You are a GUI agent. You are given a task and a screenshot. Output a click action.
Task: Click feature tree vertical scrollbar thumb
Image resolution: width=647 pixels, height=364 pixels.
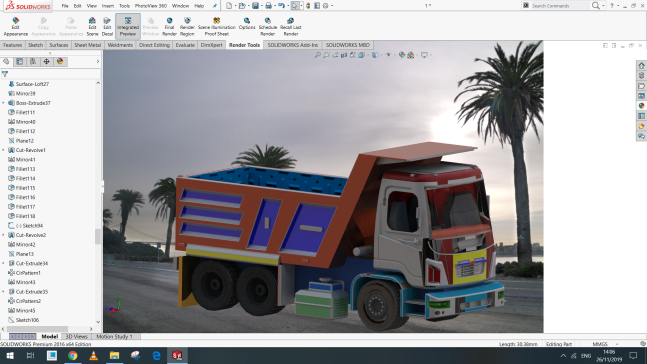point(98,236)
